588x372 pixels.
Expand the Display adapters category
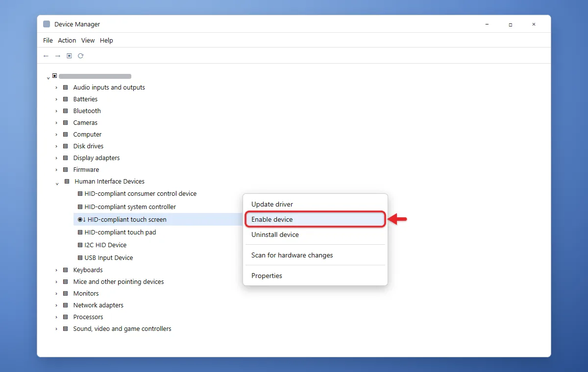56,158
